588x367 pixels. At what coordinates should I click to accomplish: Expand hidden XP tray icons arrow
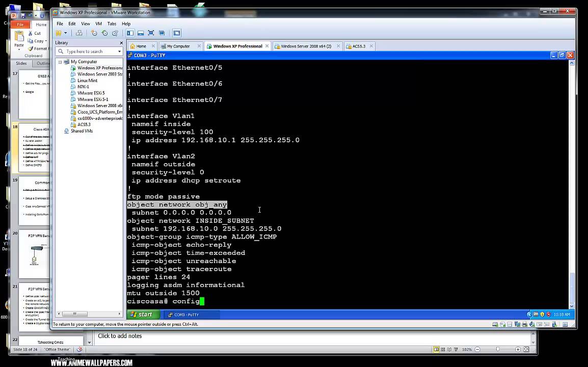point(529,314)
